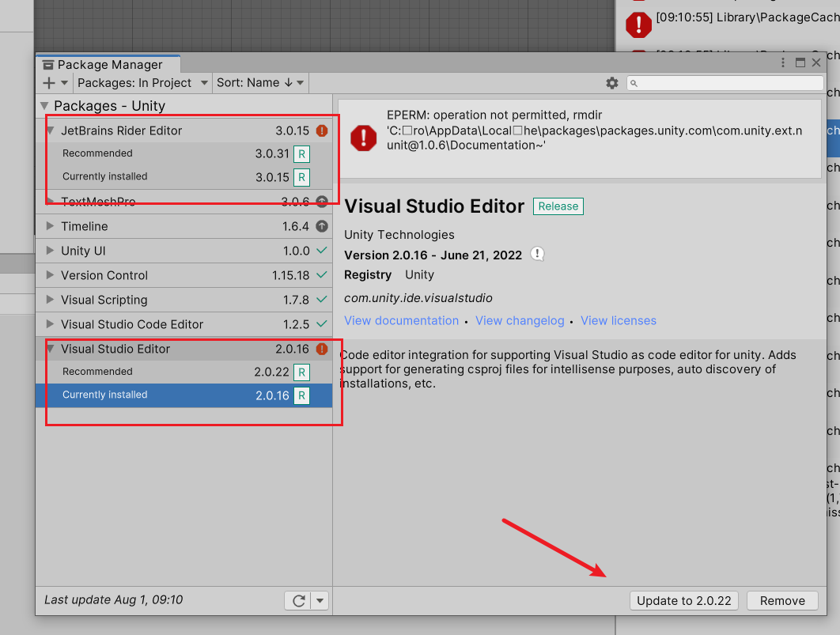Click the 'Unity UI' package name
Viewport: 840px width, 635px height.
coord(83,251)
